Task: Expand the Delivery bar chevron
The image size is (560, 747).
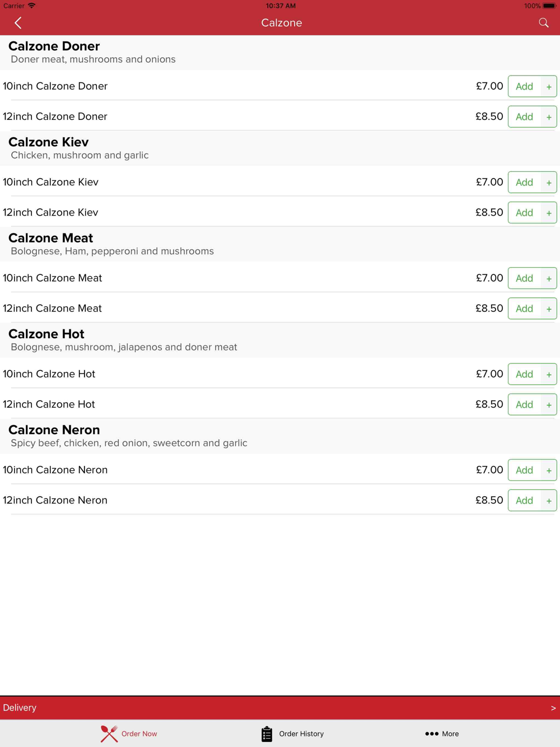Action: tap(553, 708)
